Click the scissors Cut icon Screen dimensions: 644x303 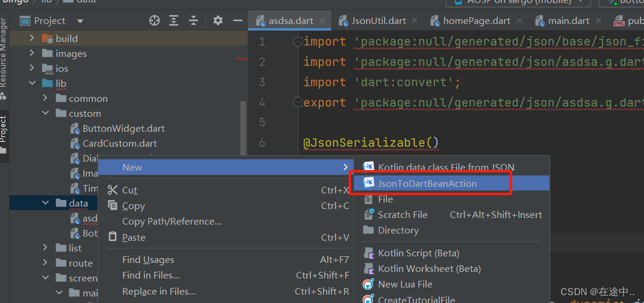click(113, 190)
